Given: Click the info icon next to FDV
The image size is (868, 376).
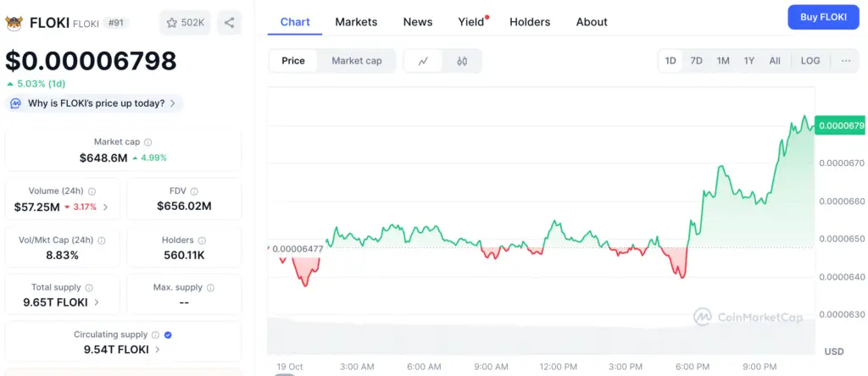Looking at the screenshot, I should pyautogui.click(x=202, y=191).
